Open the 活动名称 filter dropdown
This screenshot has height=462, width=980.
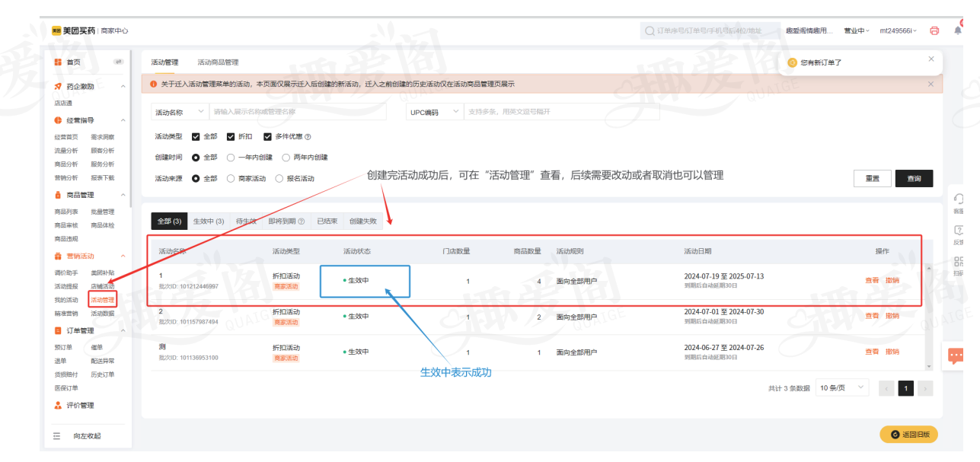pos(180,112)
